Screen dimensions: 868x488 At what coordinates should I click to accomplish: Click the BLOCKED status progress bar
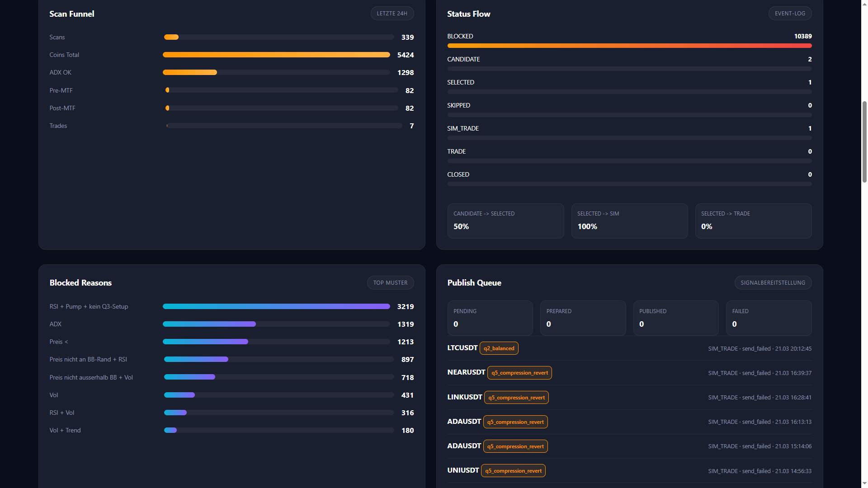click(x=629, y=46)
